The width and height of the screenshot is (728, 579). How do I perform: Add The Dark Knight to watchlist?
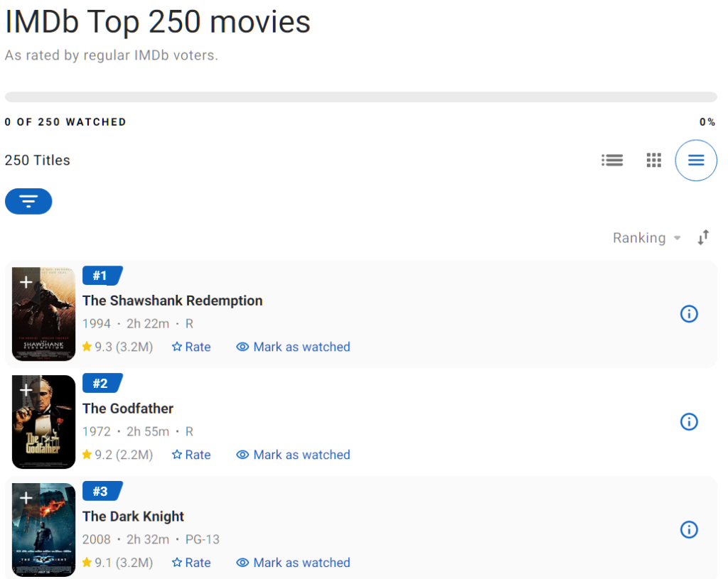pyautogui.click(x=26, y=498)
